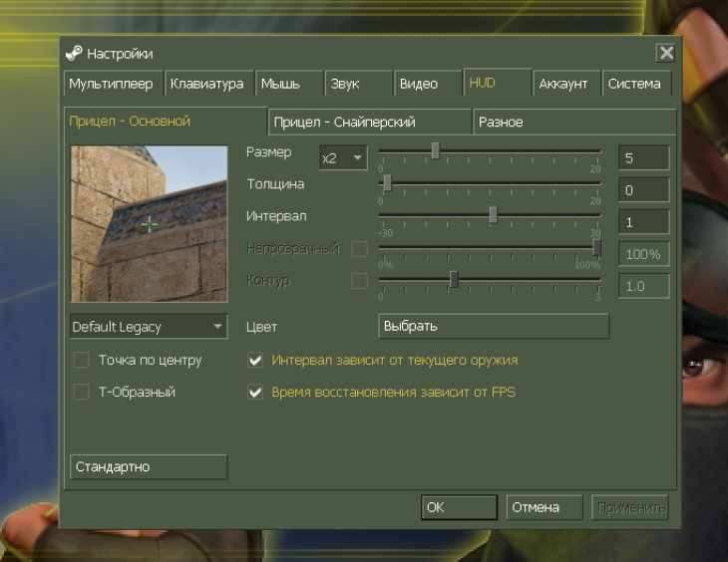Switch to the Мультиплеер tab
The height and width of the screenshot is (562, 728).
[114, 84]
